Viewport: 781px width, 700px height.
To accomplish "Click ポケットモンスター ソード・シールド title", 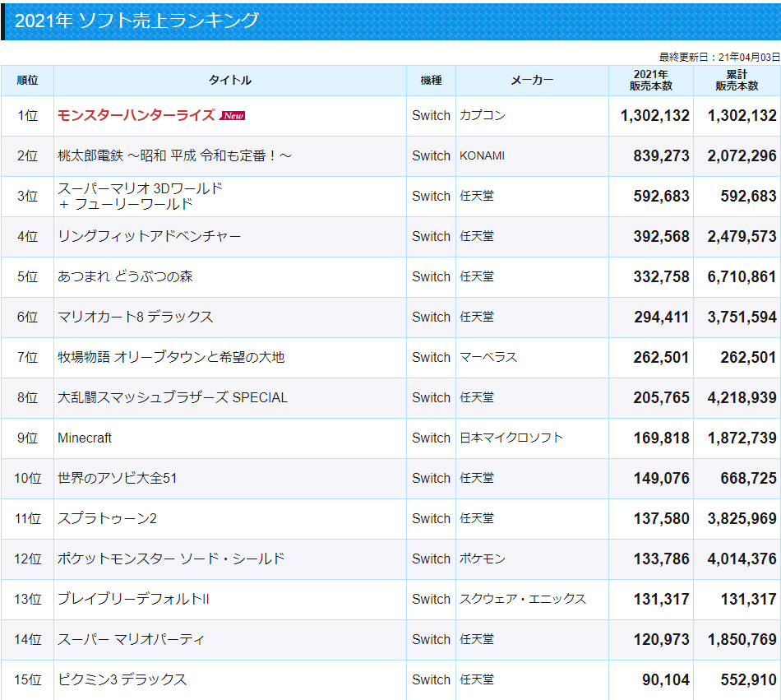I will [x=171, y=559].
